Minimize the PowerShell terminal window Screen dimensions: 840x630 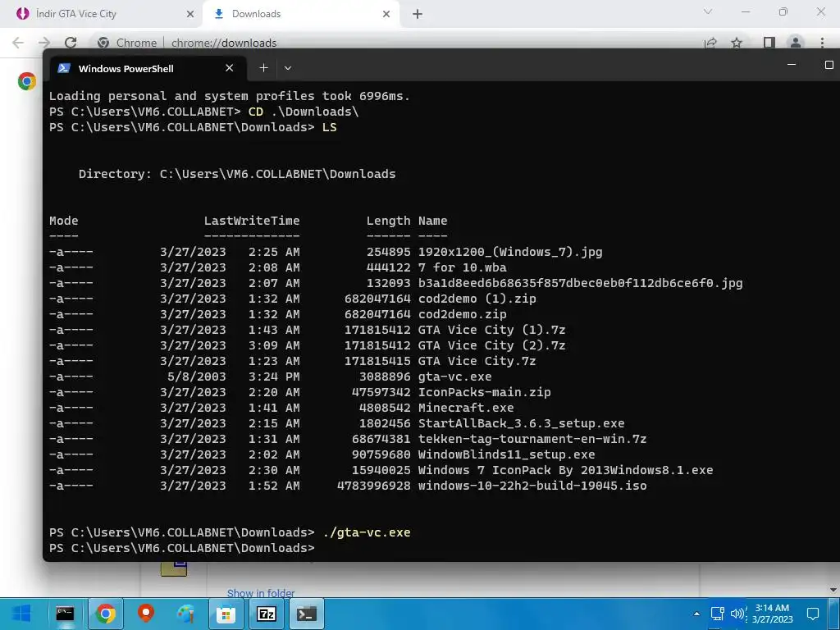[x=792, y=65]
